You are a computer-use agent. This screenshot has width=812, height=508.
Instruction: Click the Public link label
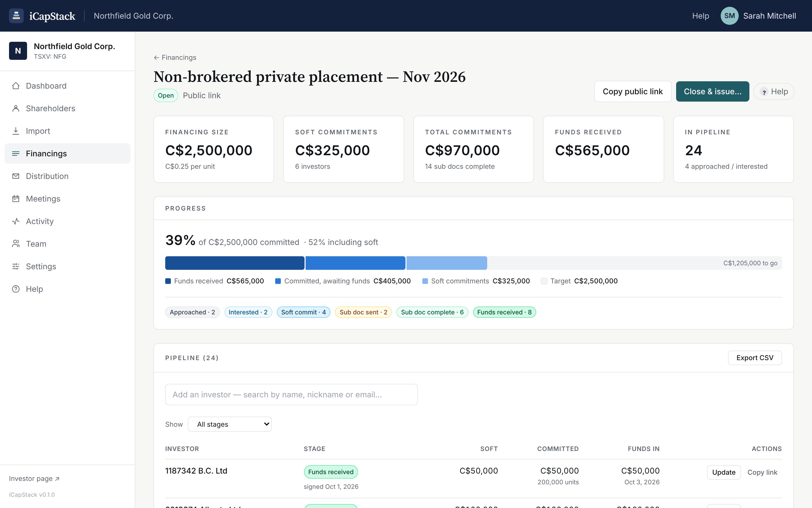point(202,95)
